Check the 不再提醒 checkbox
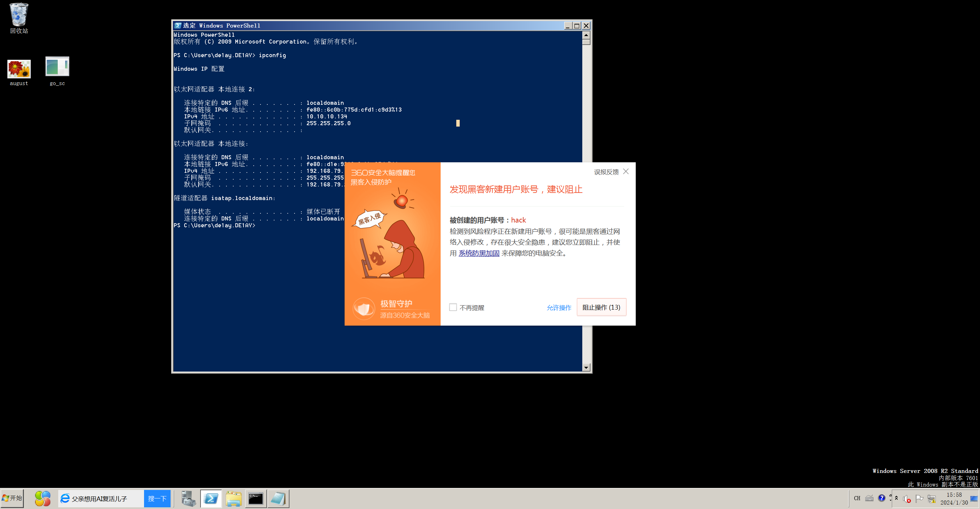The height and width of the screenshot is (509, 980). pyautogui.click(x=453, y=307)
